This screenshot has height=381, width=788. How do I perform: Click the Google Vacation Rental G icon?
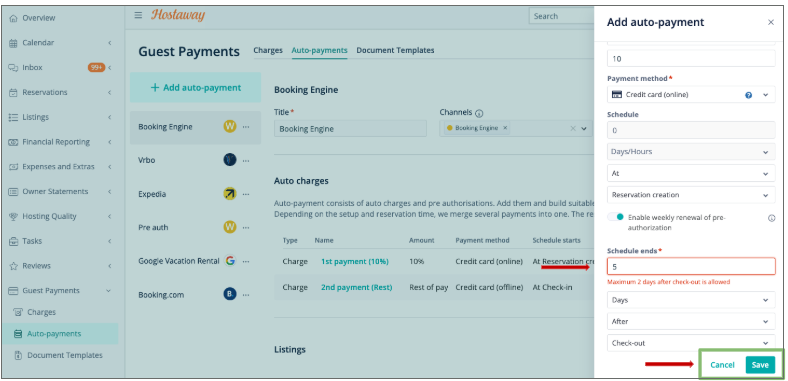coord(230,261)
